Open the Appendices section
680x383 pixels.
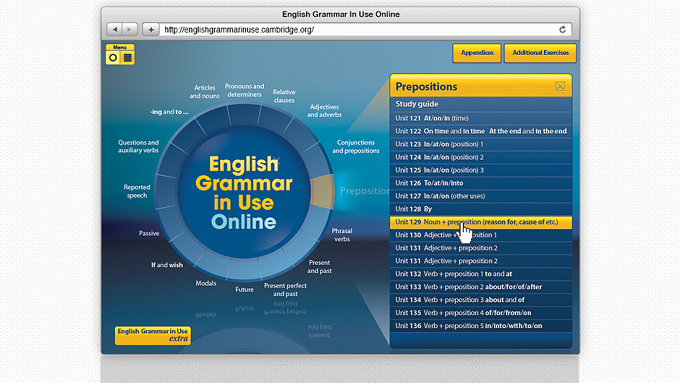(477, 53)
